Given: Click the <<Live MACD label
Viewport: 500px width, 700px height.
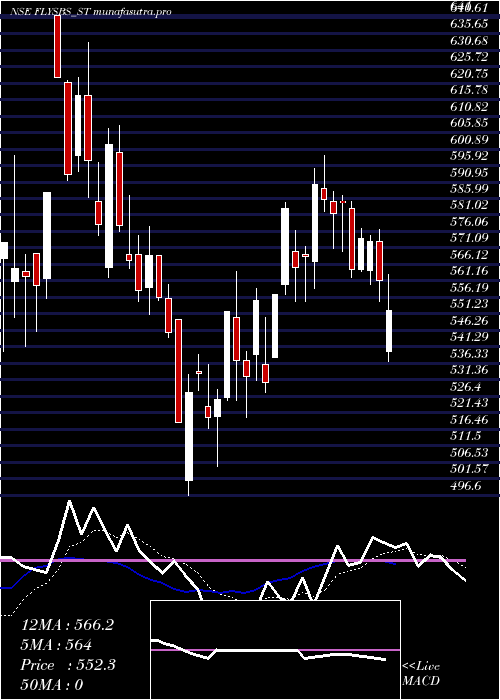Looking at the screenshot, I should tap(421, 674).
